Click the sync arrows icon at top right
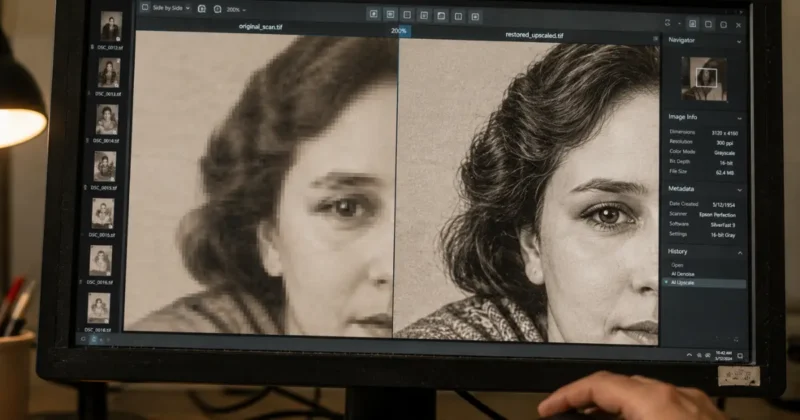 tap(667, 22)
